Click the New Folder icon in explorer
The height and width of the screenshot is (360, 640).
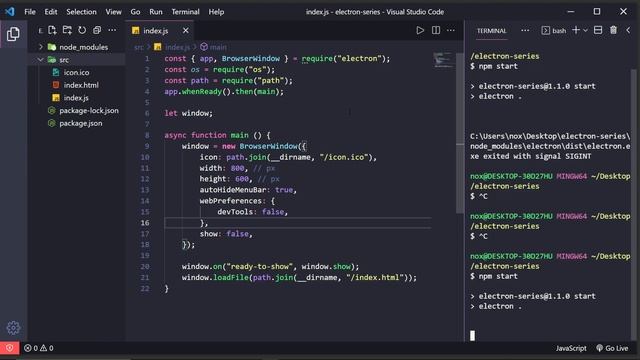click(x=67, y=30)
